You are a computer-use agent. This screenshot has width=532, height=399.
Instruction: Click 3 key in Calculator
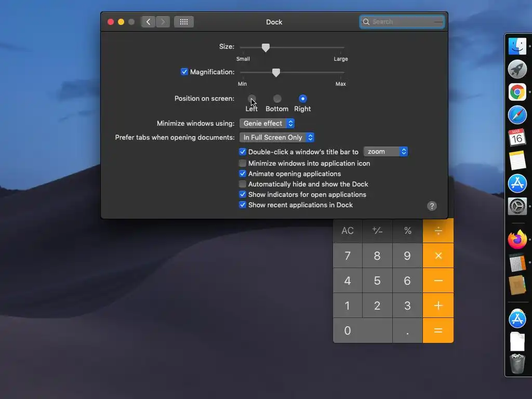coord(407,305)
